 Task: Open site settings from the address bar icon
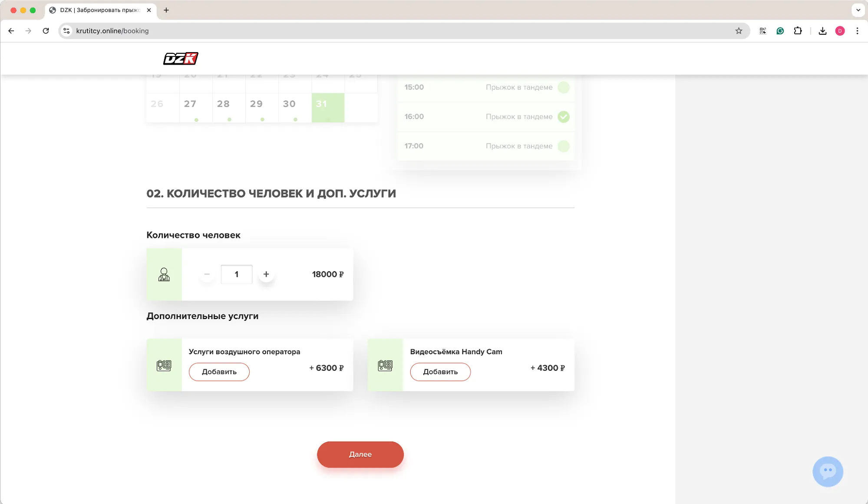tap(66, 31)
